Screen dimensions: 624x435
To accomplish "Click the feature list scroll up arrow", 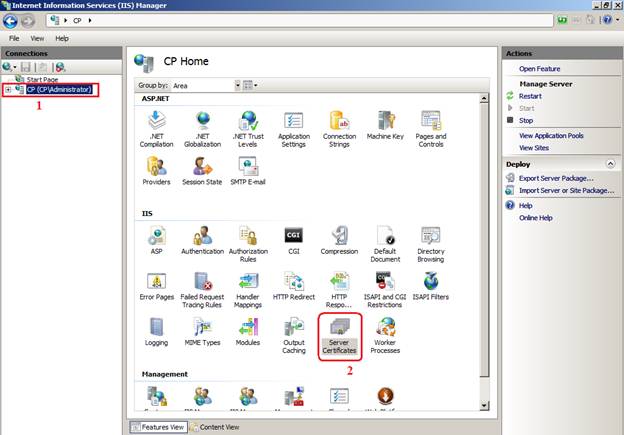I will click(484, 98).
